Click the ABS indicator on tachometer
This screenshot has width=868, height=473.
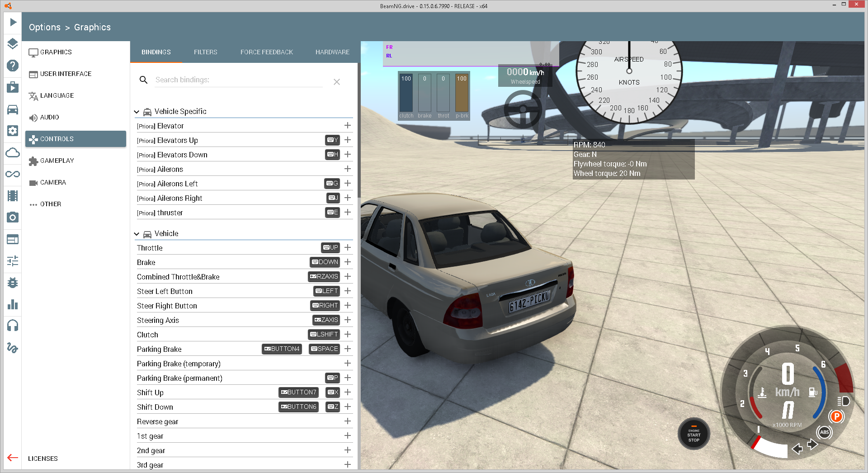click(825, 432)
